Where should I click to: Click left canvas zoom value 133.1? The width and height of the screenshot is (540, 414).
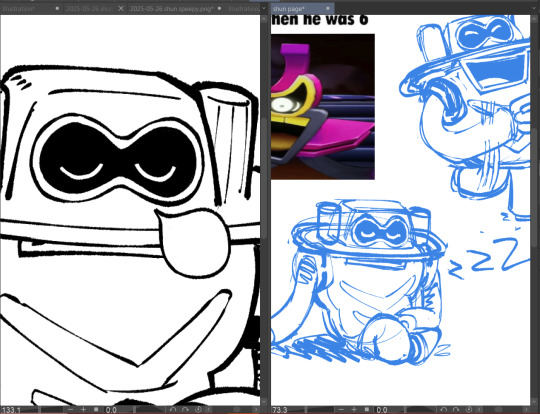(11, 410)
